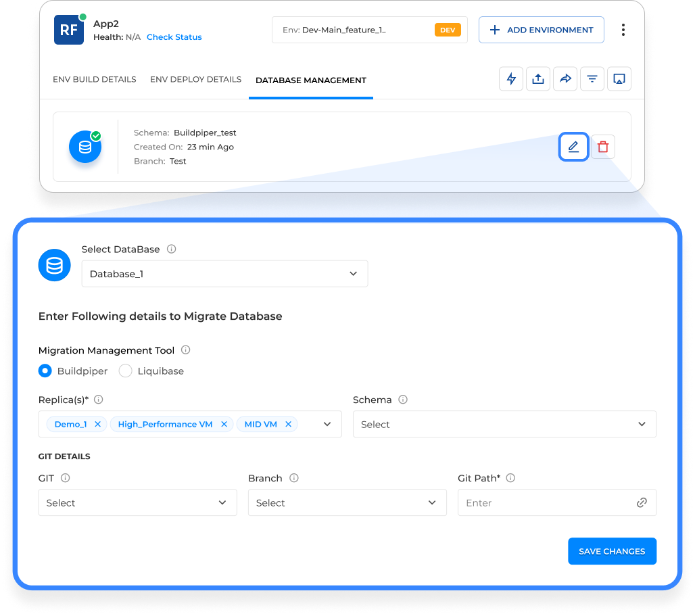Delete the Buildpiper_test database entry
Screen dimensions: 695x616
(x=603, y=147)
